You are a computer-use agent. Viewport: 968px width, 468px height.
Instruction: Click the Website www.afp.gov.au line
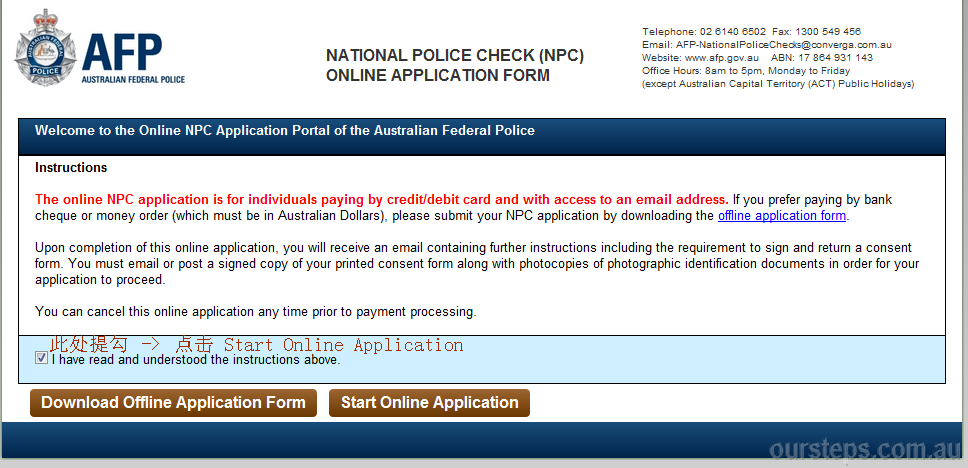[700, 58]
